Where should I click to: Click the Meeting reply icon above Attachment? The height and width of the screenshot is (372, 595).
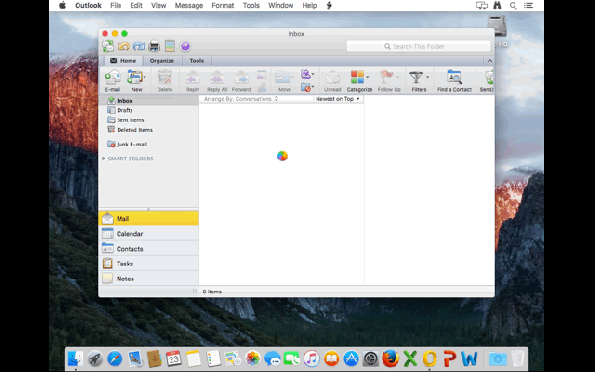coord(261,74)
